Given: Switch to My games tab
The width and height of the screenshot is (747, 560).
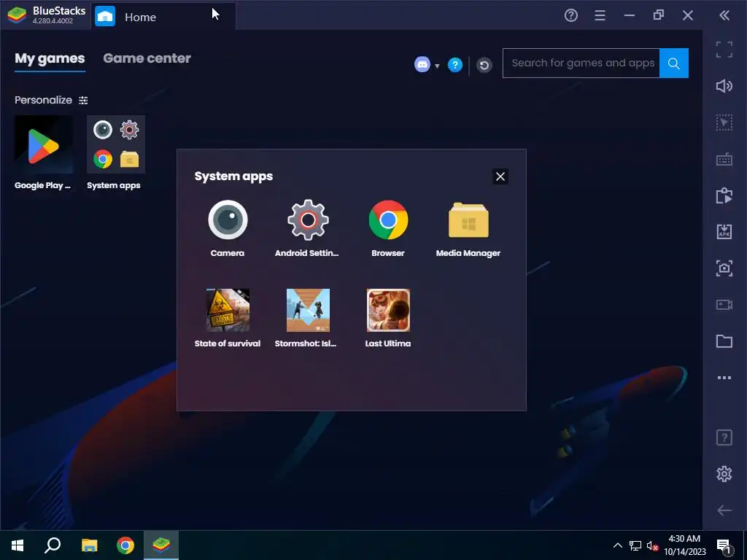Looking at the screenshot, I should point(50,58).
